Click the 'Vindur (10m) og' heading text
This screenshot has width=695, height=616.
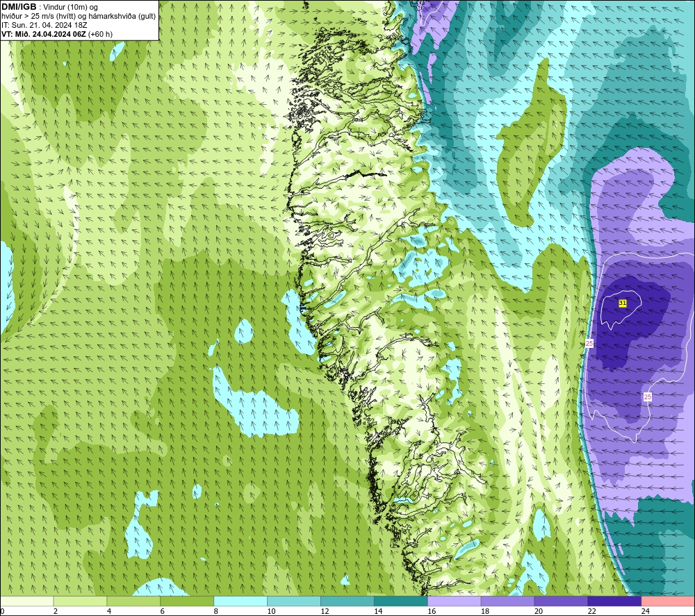pyautogui.click(x=70, y=8)
